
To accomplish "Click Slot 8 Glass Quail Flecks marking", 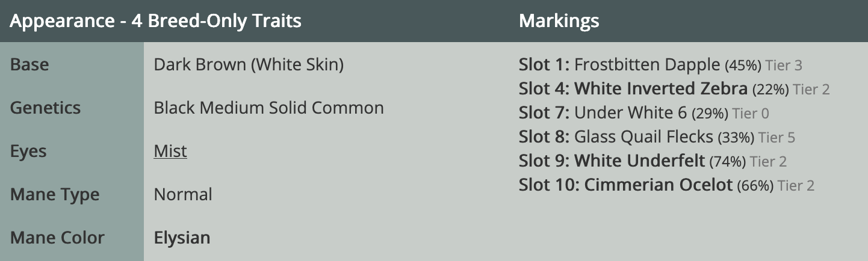I will pyautogui.click(x=657, y=137).
